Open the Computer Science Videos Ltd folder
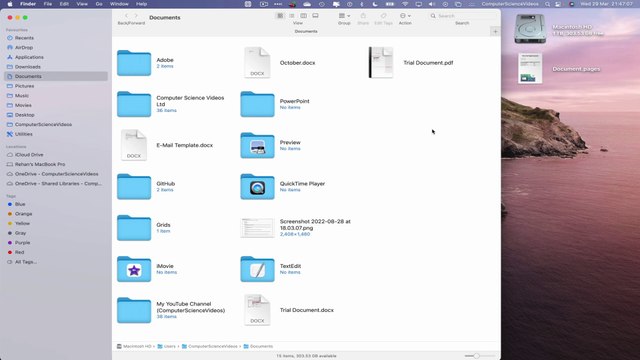Viewport: 640px width, 360px height. pos(134,104)
